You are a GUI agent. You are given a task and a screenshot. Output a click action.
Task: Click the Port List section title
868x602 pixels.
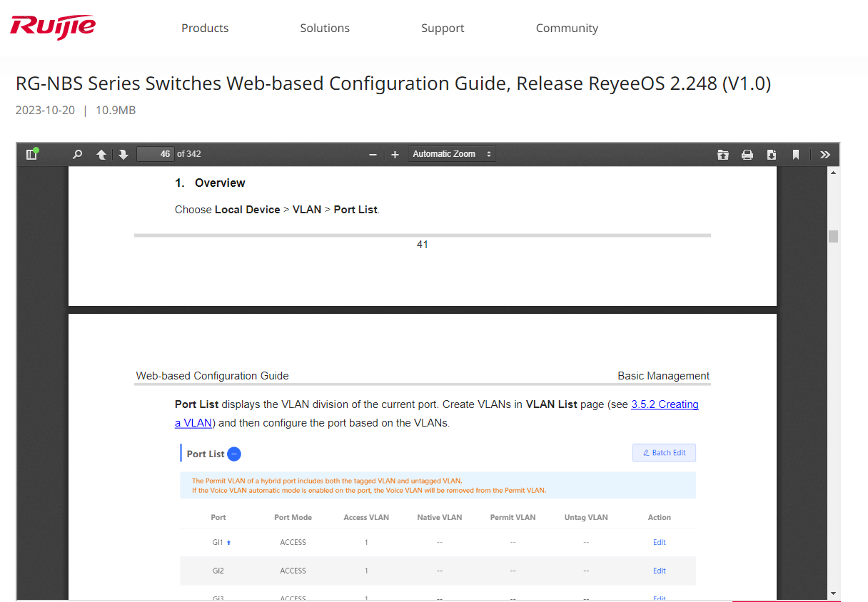pyautogui.click(x=206, y=454)
